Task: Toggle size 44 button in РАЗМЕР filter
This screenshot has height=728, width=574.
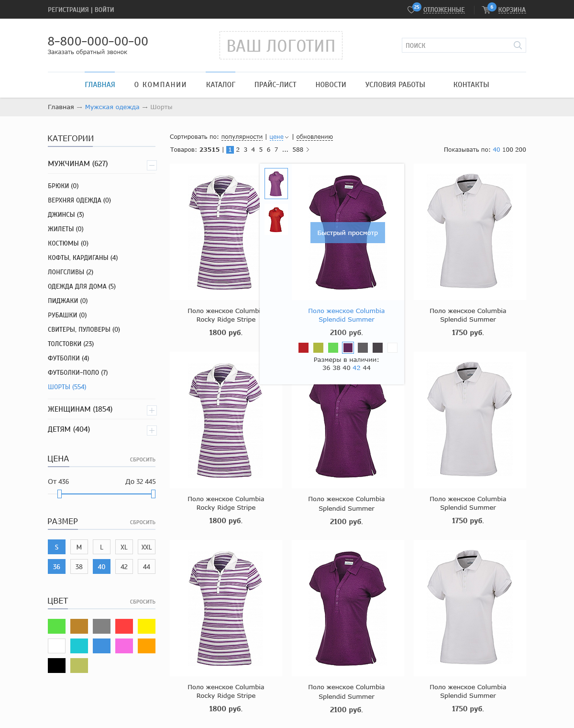Action: pos(146,567)
